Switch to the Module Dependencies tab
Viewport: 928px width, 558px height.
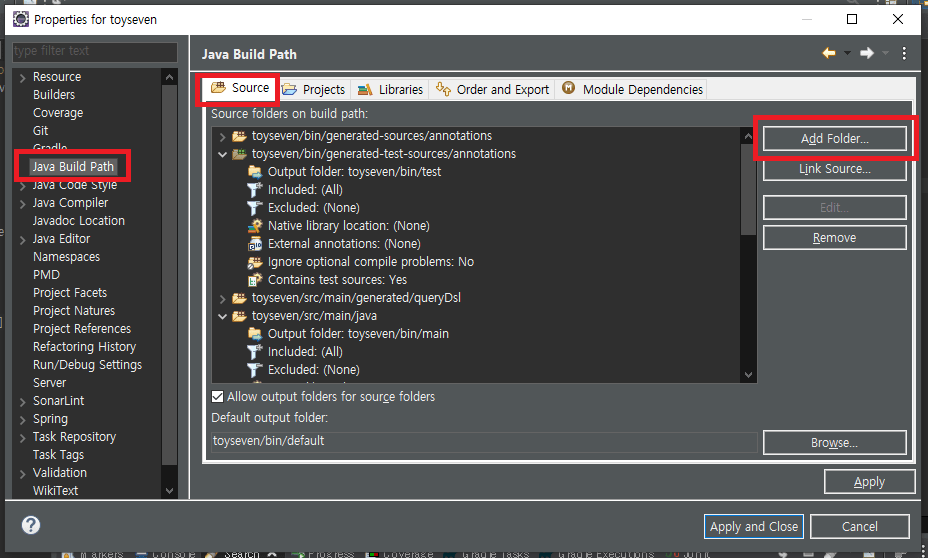[x=631, y=89]
